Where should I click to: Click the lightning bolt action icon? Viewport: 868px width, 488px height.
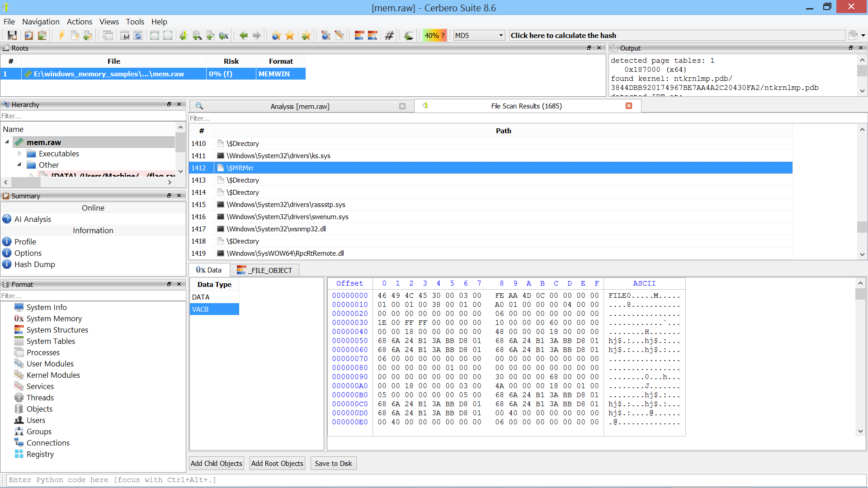point(61,35)
